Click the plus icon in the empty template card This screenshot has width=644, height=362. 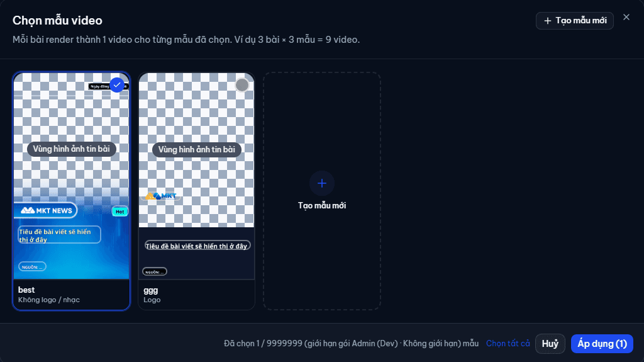(x=321, y=183)
